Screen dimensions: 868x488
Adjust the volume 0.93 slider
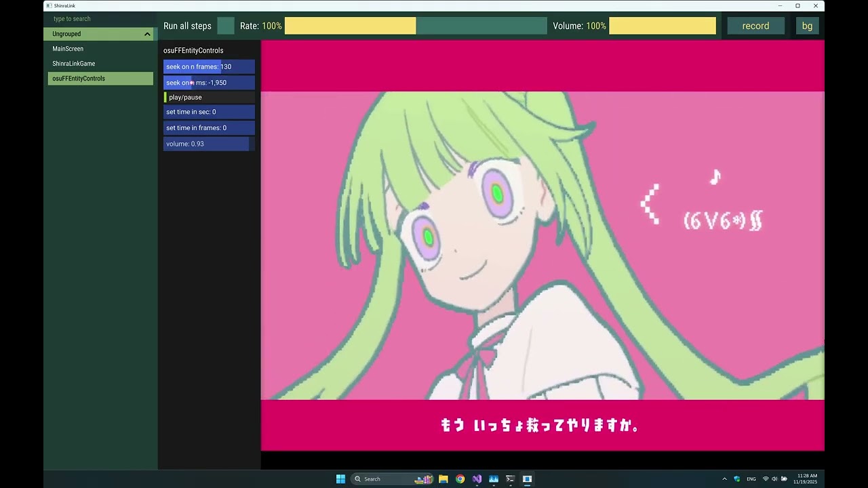point(209,144)
